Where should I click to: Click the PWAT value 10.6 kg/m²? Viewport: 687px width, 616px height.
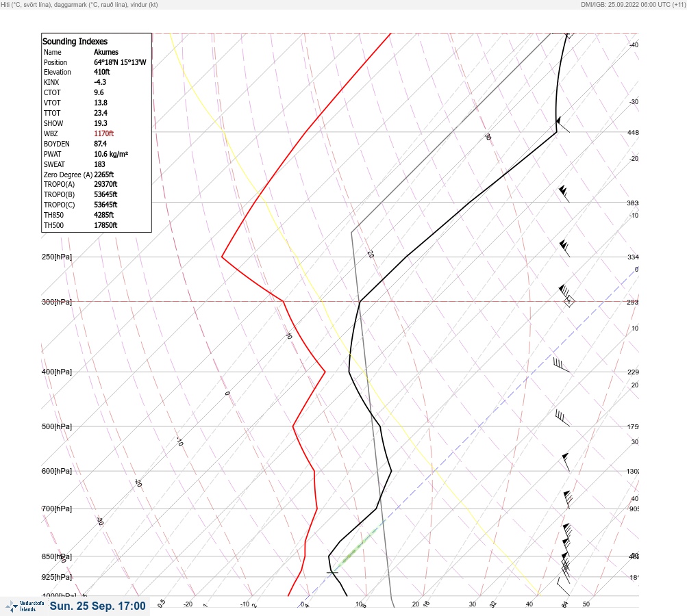coord(111,154)
